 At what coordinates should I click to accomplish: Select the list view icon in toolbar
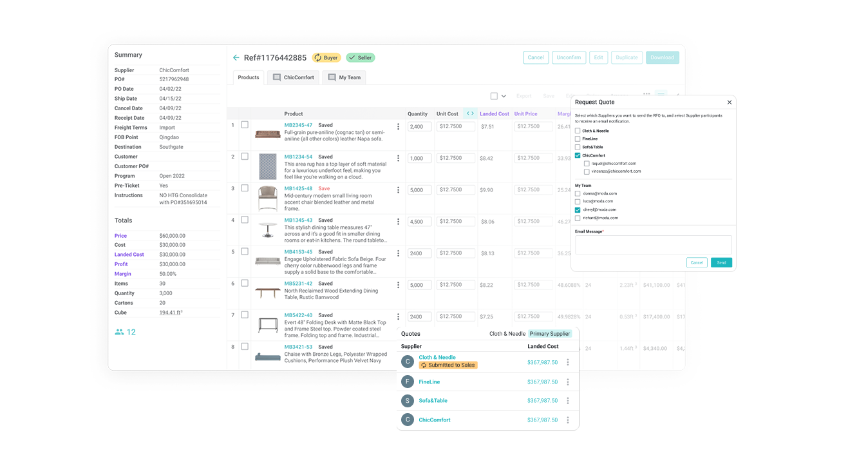[x=661, y=95]
